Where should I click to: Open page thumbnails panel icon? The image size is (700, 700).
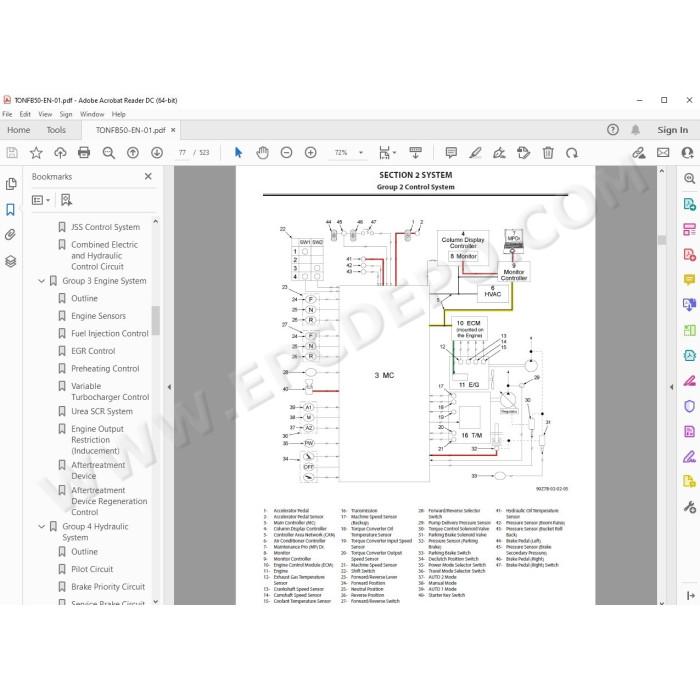pyautogui.click(x=11, y=184)
